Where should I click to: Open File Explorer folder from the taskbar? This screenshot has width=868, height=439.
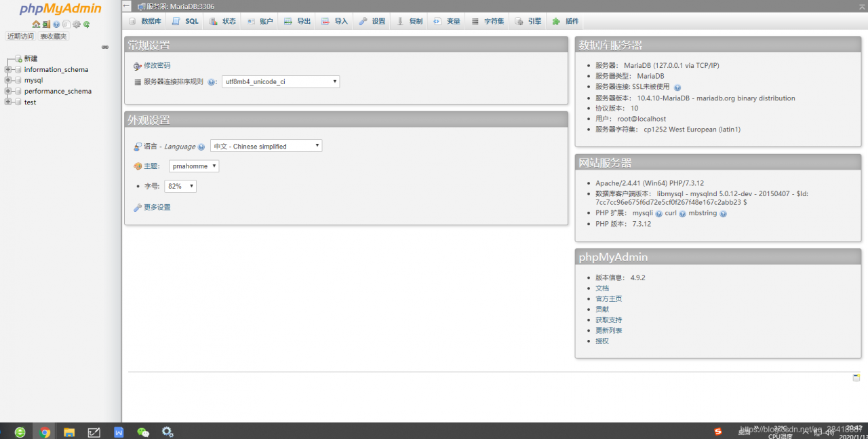coord(69,432)
